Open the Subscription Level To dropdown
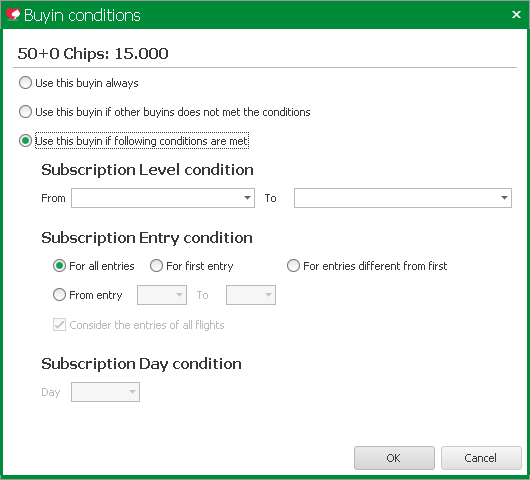This screenshot has height=480, width=530. pyautogui.click(x=504, y=198)
